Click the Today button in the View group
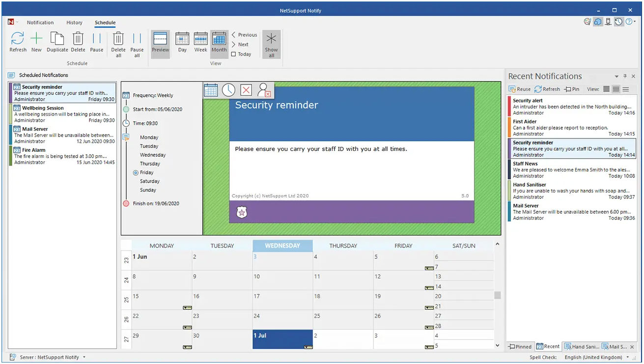This screenshot has width=644, height=364. (x=242, y=54)
